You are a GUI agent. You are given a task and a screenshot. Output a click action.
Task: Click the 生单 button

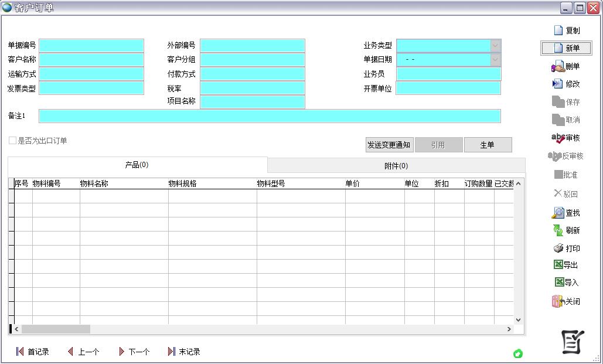tap(487, 145)
